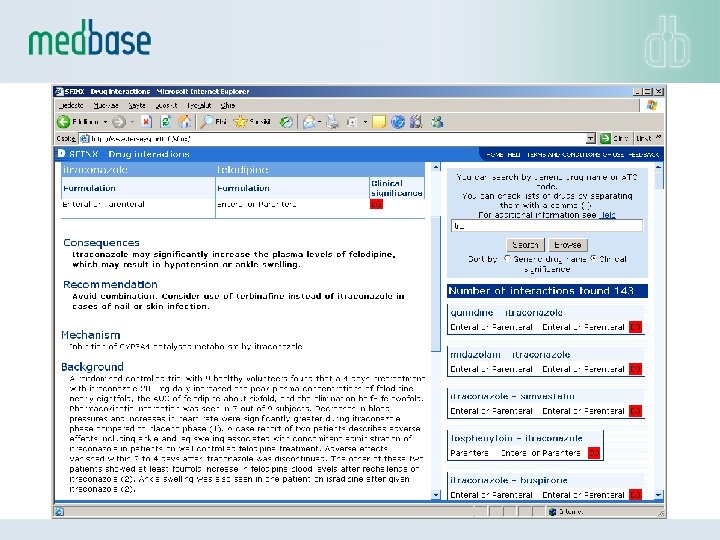Open the Favorites (Suosikit) menu
Screen dimensions: 720x540
pos(166,106)
